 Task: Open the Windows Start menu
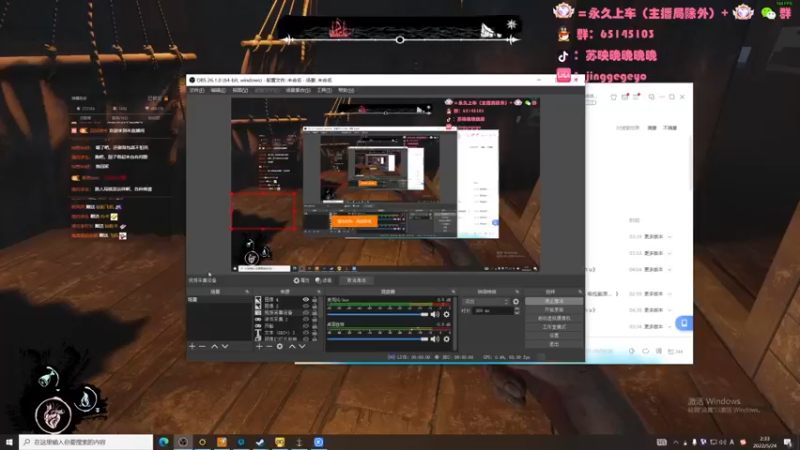pyautogui.click(x=9, y=442)
